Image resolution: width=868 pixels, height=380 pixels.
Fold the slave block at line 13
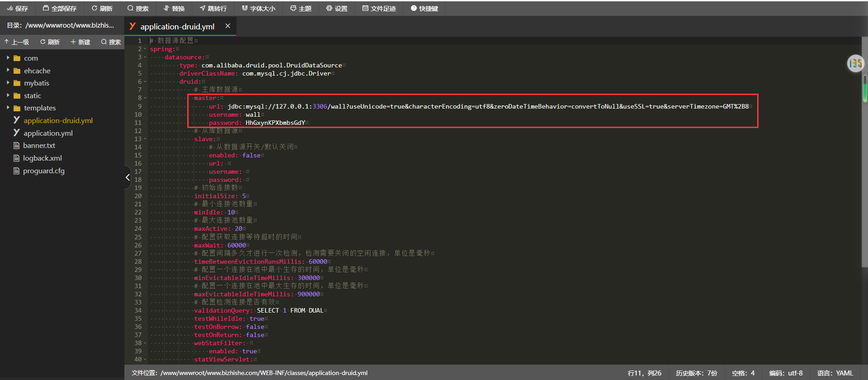(x=145, y=139)
